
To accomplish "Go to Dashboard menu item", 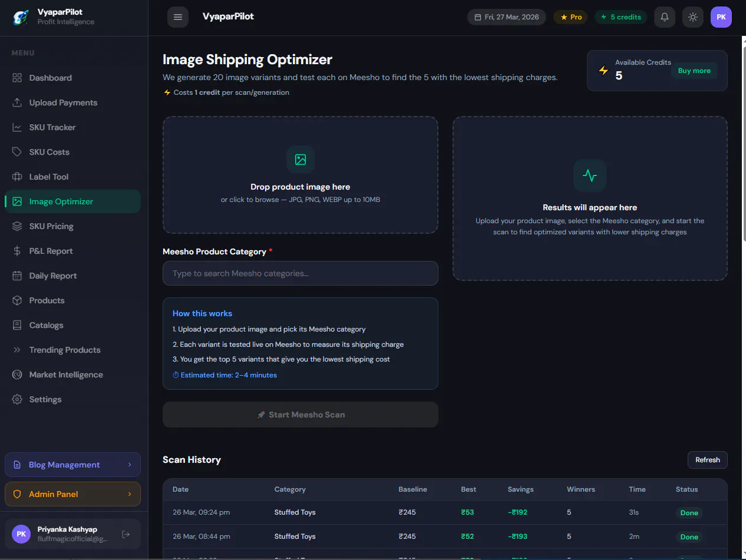I will tap(73, 78).
